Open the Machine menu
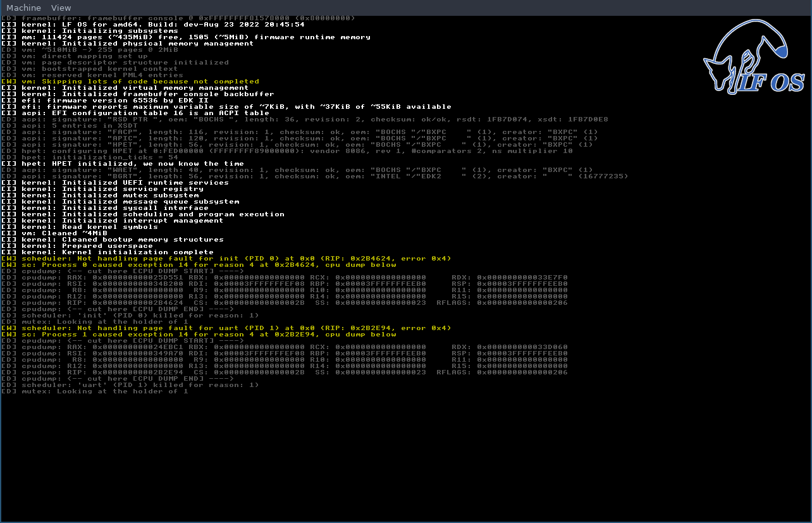 [x=23, y=8]
